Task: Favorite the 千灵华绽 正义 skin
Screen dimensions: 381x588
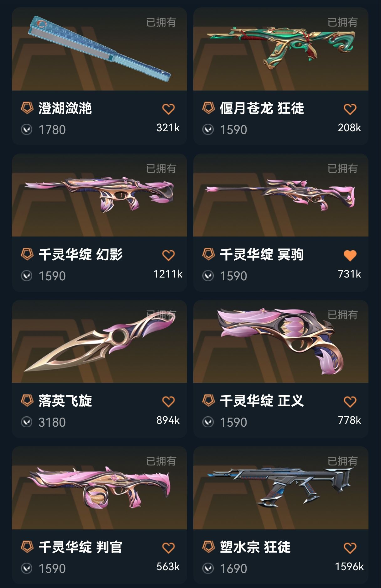Action: click(x=350, y=402)
